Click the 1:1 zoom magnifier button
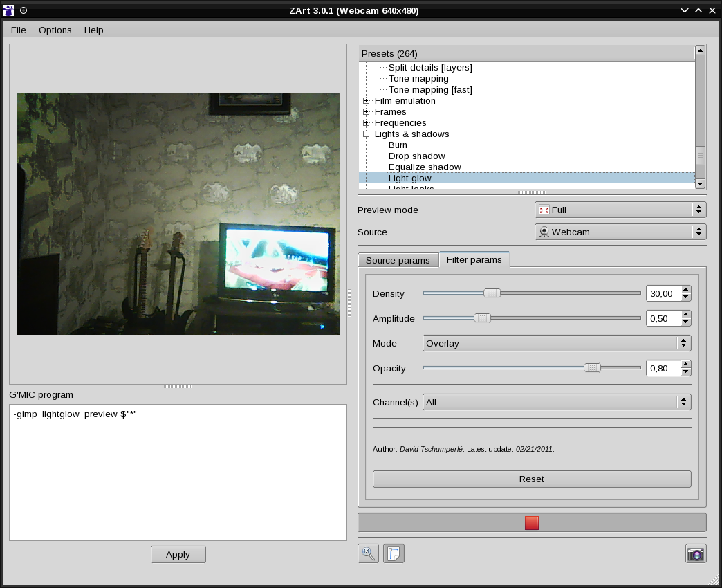 point(368,553)
